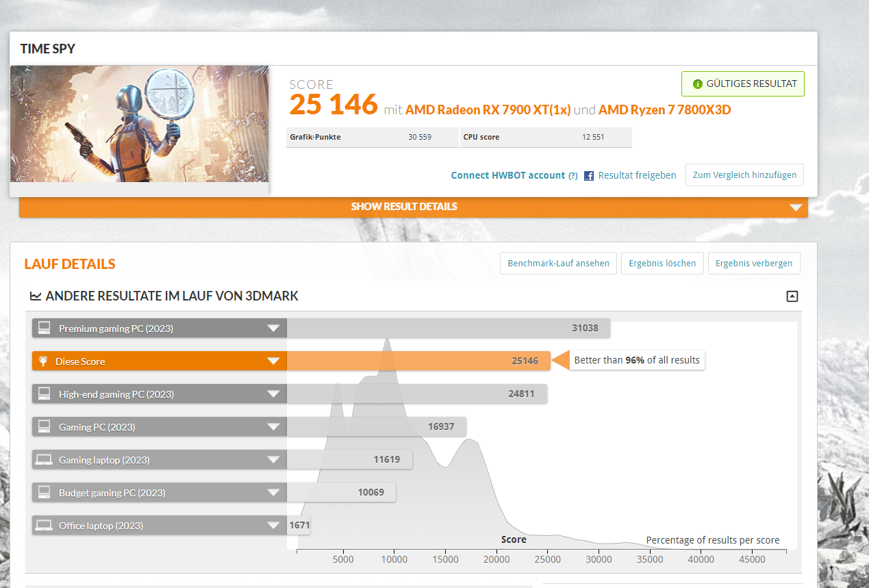Click the laptop icon for Gaming laptop (2023)
869x588 pixels.
click(45, 460)
